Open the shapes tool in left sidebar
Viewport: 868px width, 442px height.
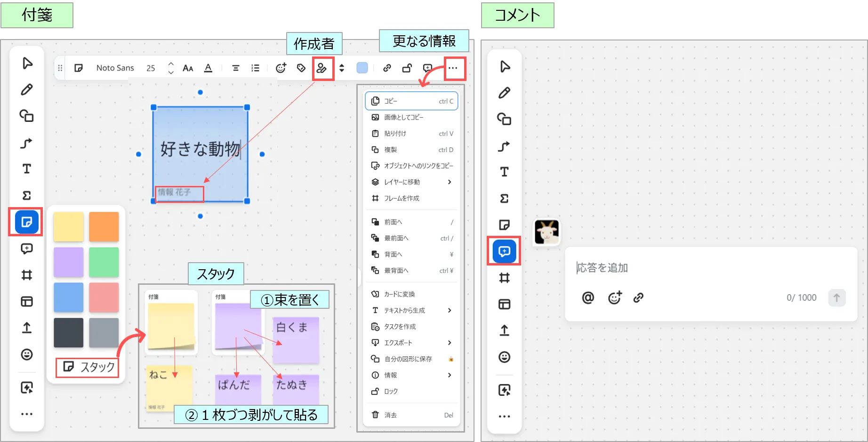(x=27, y=116)
